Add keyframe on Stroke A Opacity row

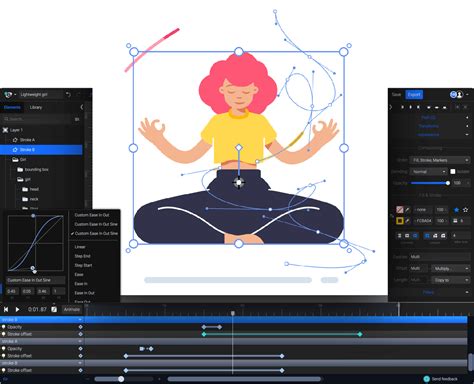click(x=80, y=349)
